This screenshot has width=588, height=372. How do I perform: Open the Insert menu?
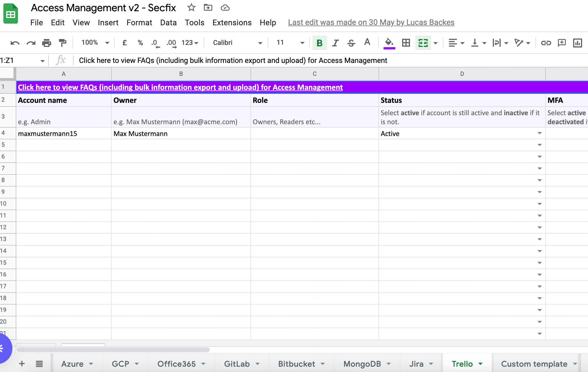(x=108, y=22)
